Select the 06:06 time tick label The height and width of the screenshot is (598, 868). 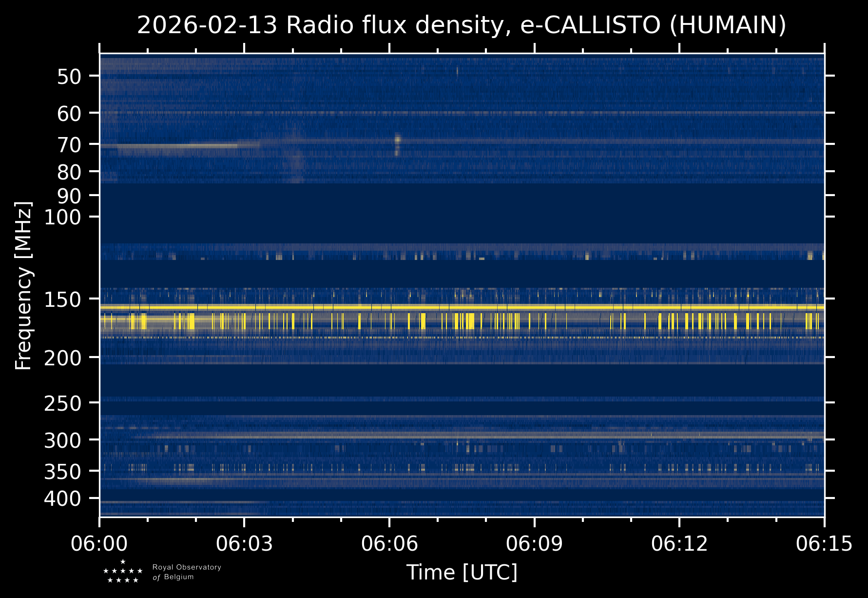389,543
